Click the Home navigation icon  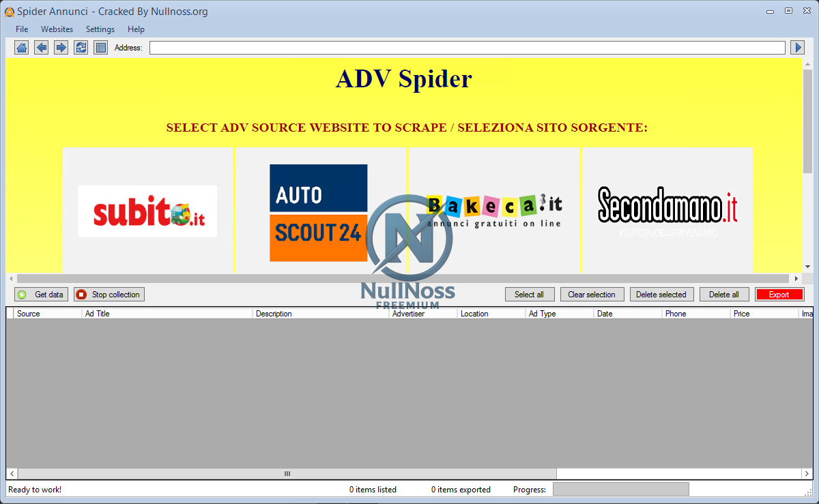(x=21, y=47)
